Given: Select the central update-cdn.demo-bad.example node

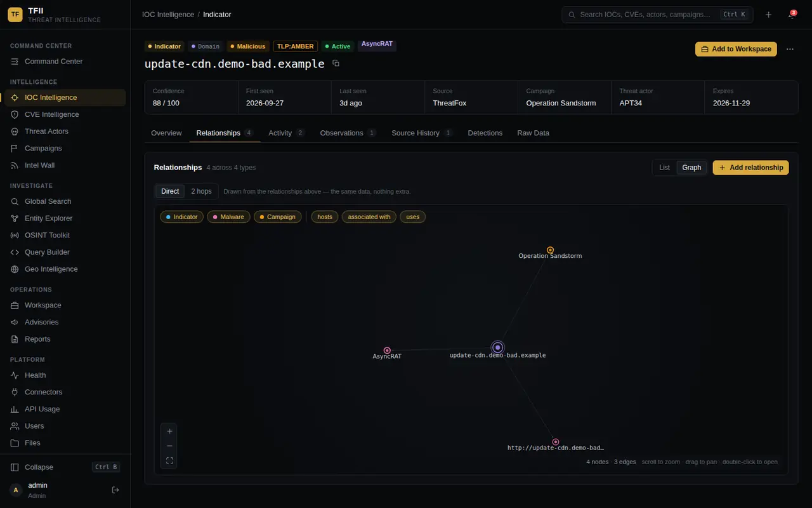Looking at the screenshot, I should pyautogui.click(x=497, y=347).
